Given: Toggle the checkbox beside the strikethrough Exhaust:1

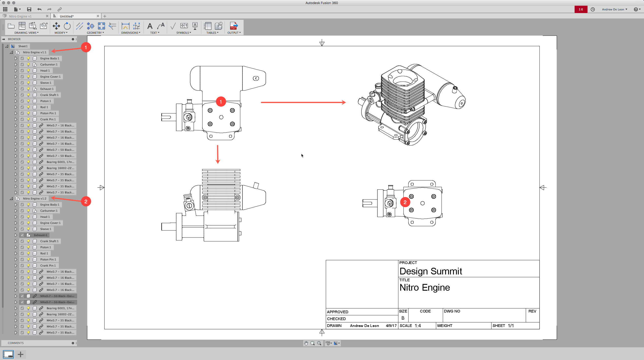Looking at the screenshot, I should (22, 235).
